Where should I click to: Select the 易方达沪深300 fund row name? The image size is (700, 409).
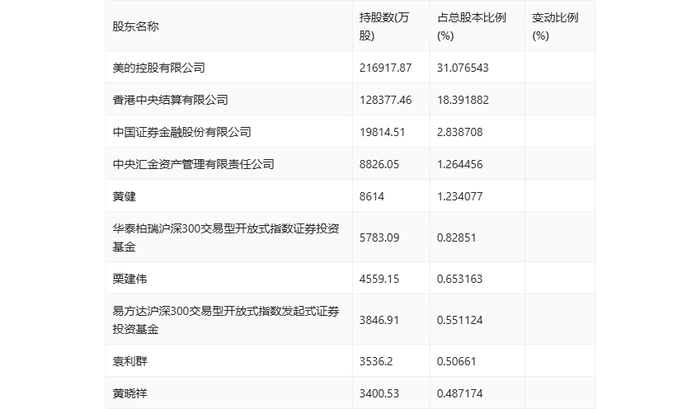click(x=226, y=320)
